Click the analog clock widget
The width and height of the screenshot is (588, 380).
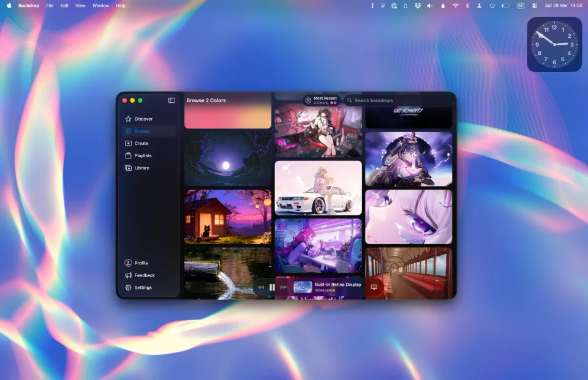pyautogui.click(x=555, y=45)
